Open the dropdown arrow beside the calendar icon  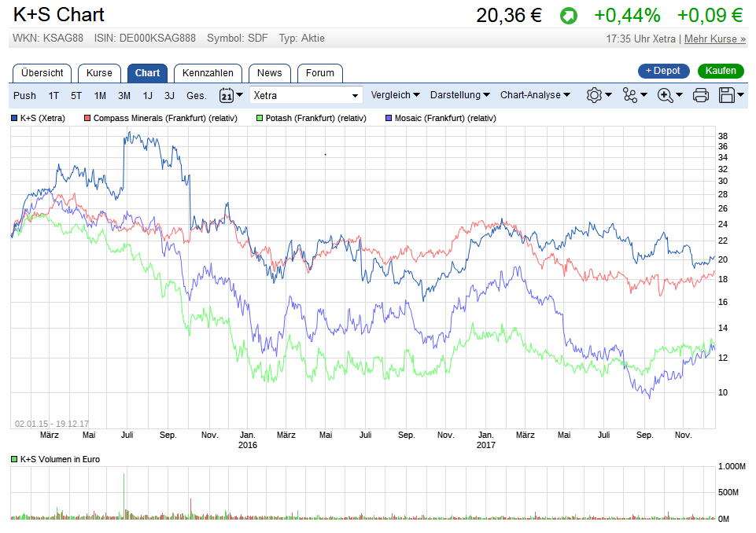pyautogui.click(x=240, y=95)
